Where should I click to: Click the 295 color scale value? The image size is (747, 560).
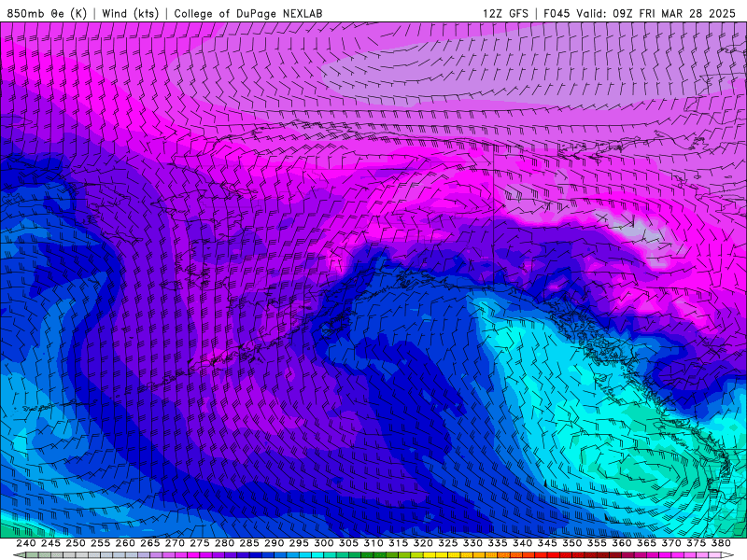[x=299, y=543]
